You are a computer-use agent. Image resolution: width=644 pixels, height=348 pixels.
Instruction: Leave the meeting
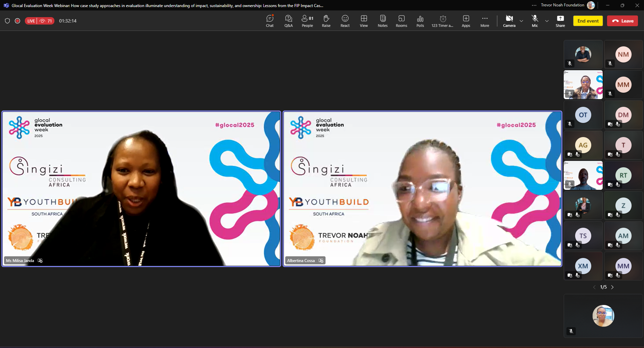tap(622, 21)
